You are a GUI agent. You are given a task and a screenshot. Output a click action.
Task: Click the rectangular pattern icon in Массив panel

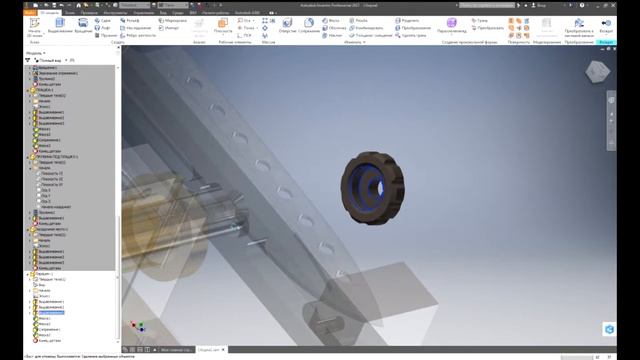pyautogui.click(x=265, y=20)
